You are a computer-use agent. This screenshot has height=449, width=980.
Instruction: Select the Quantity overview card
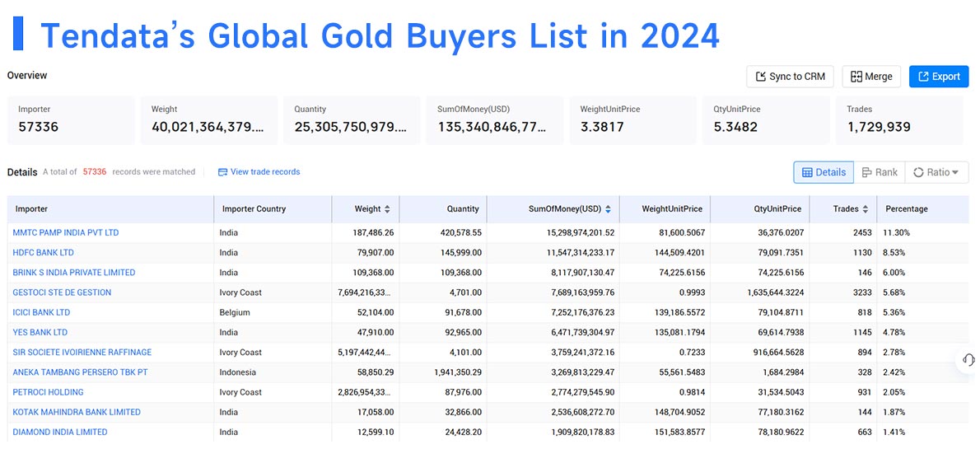pos(352,120)
